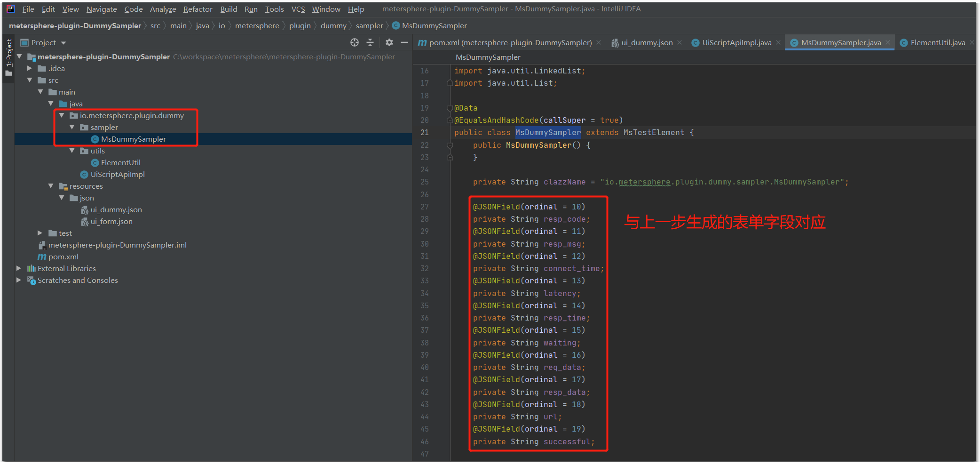
Task: Click line number 21 in gutter
Action: click(425, 133)
